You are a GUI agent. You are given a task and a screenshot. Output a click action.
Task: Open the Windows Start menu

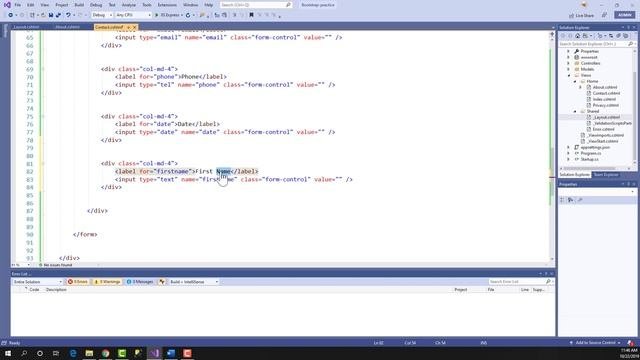(8, 353)
